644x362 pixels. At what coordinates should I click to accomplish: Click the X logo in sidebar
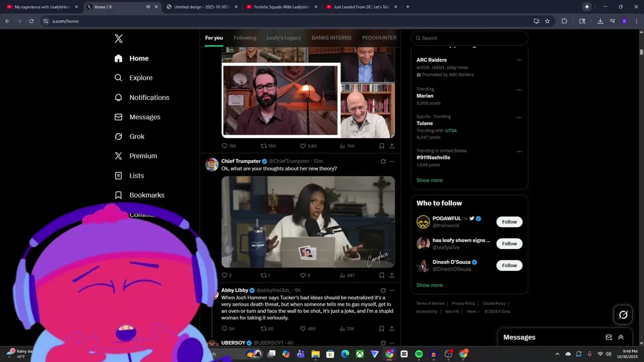tap(118, 39)
